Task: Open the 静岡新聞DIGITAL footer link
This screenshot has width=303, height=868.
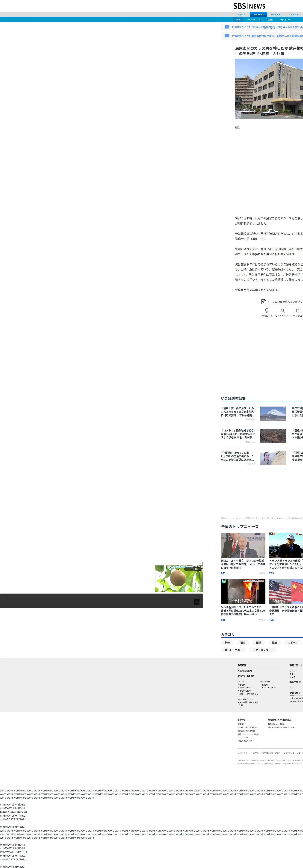Action: coord(245,671)
